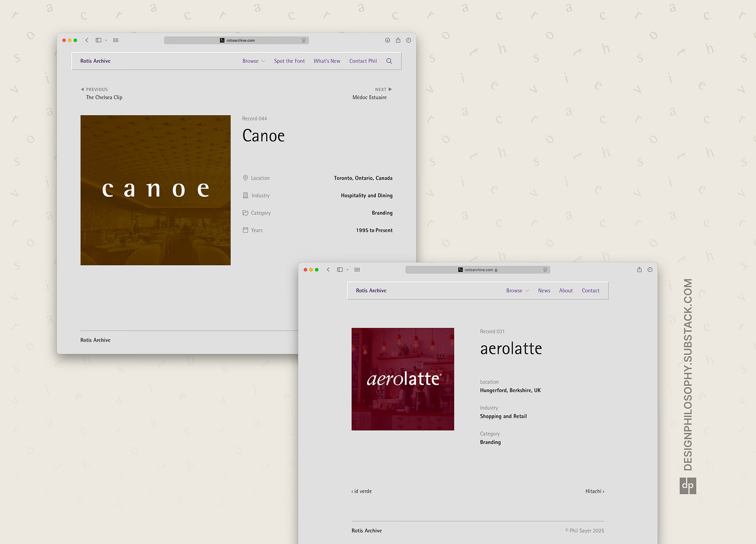Expand the Browse menu in Canoe window
Viewport: 756px width, 544px height.
tap(254, 61)
